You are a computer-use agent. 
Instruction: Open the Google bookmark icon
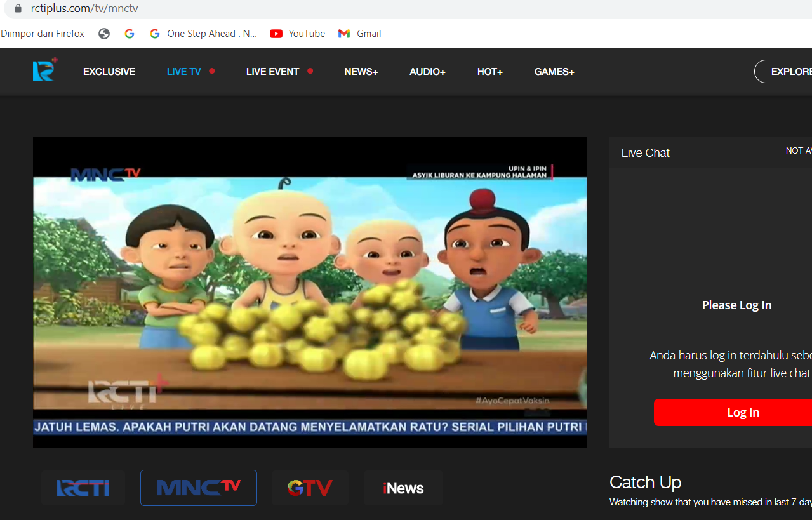(130, 34)
